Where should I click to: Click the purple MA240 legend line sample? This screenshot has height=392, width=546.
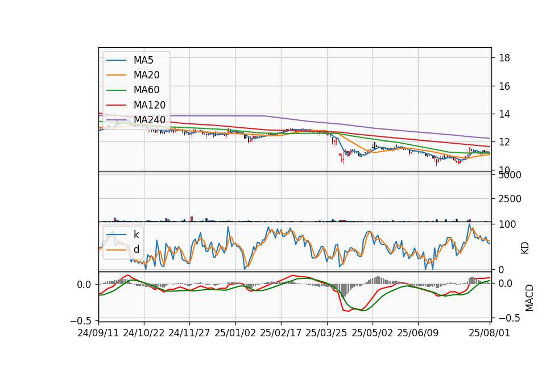point(116,120)
